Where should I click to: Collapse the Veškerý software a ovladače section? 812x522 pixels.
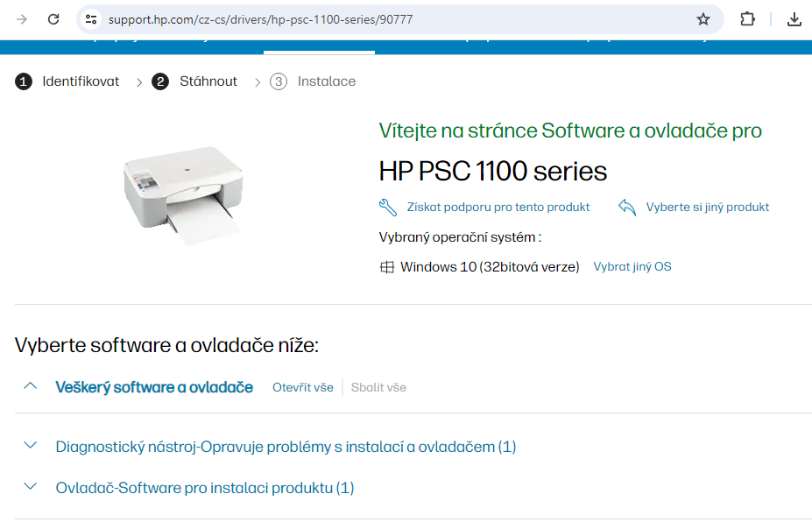coord(31,385)
